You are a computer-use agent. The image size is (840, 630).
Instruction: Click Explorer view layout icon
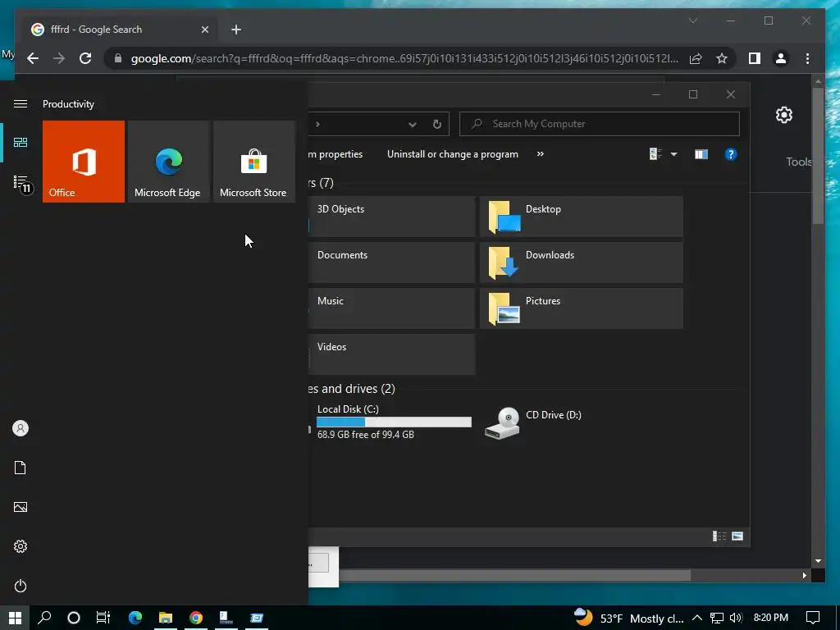[x=655, y=154]
